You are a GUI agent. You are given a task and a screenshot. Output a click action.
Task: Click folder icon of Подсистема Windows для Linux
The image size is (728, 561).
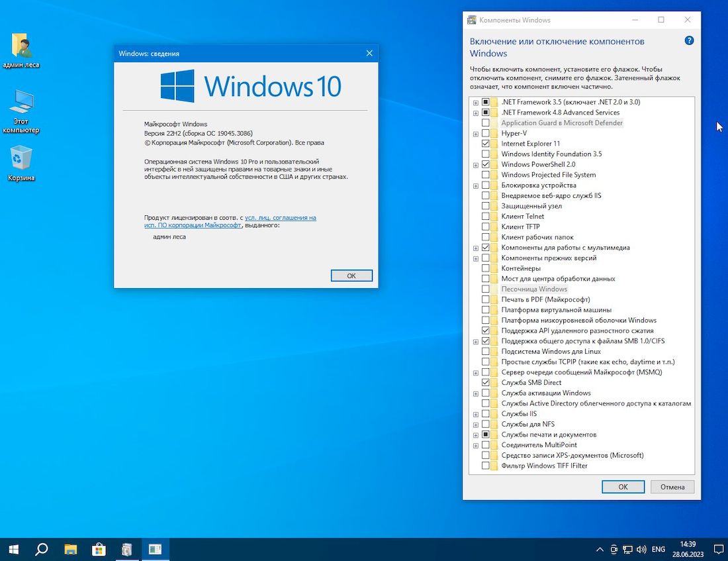point(494,352)
